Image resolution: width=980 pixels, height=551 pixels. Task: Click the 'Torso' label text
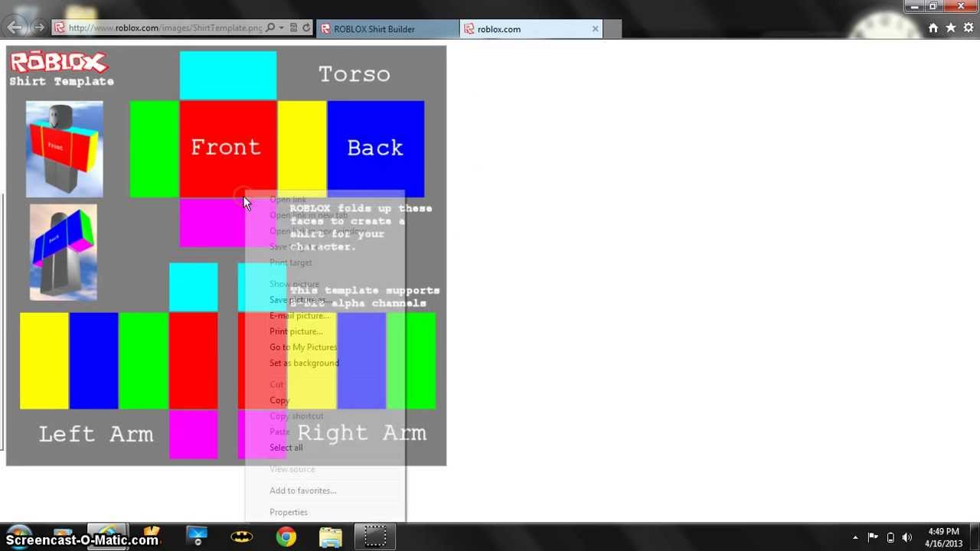tap(354, 74)
